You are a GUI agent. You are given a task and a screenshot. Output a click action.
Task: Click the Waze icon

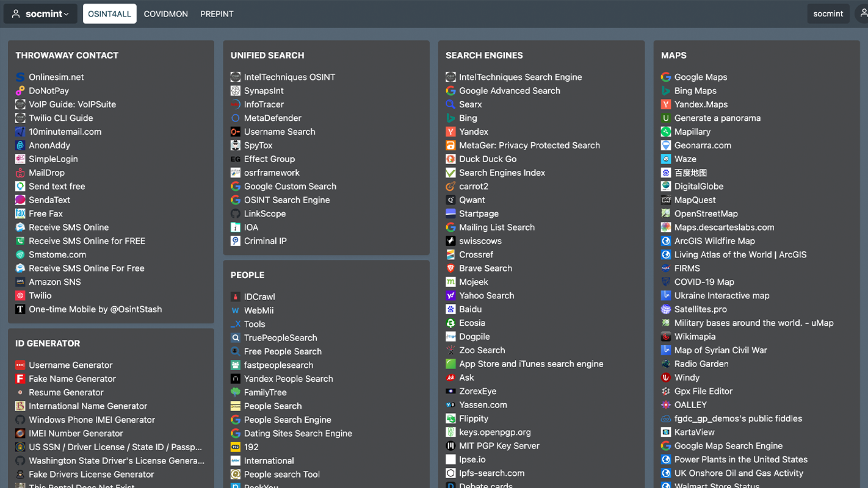666,159
